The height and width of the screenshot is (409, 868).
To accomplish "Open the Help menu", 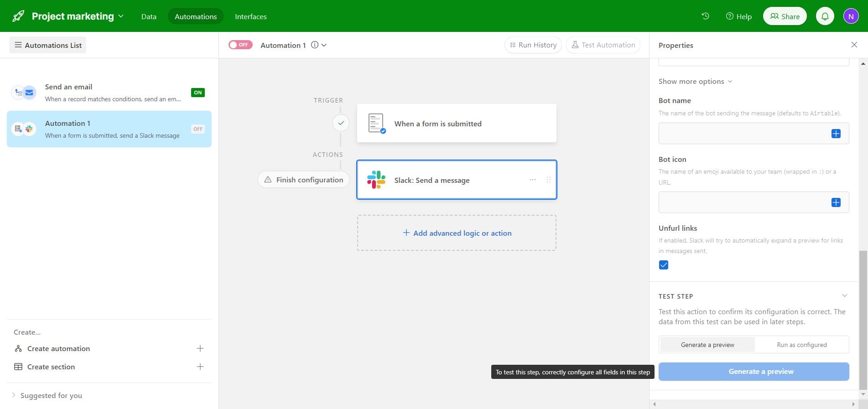I will click(738, 16).
